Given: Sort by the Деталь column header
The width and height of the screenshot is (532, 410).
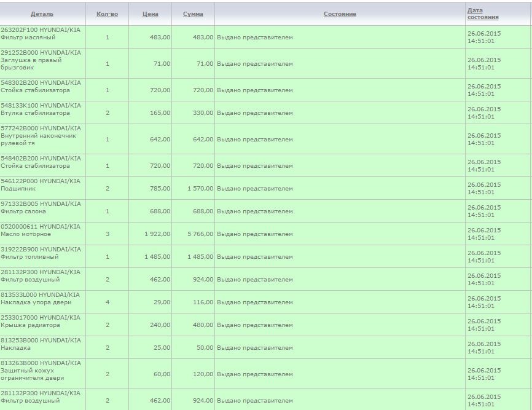Looking at the screenshot, I should coord(42,14).
